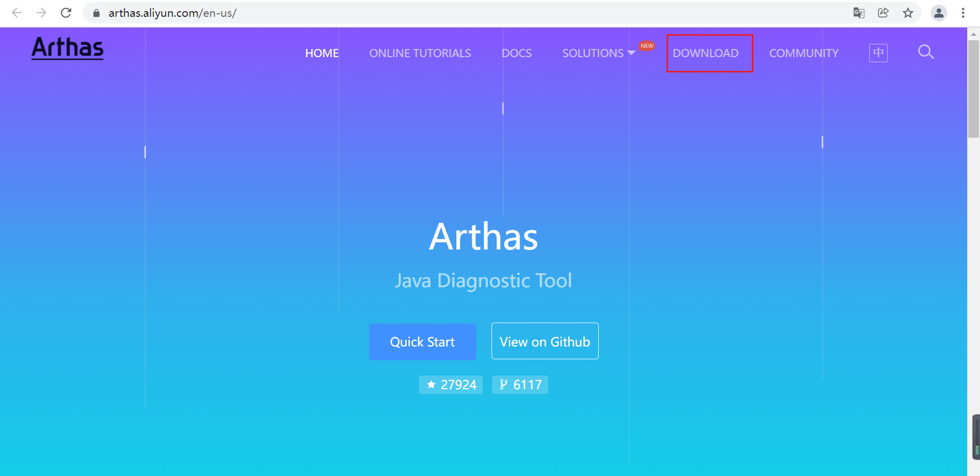Bookmark this page with the star icon

909,13
